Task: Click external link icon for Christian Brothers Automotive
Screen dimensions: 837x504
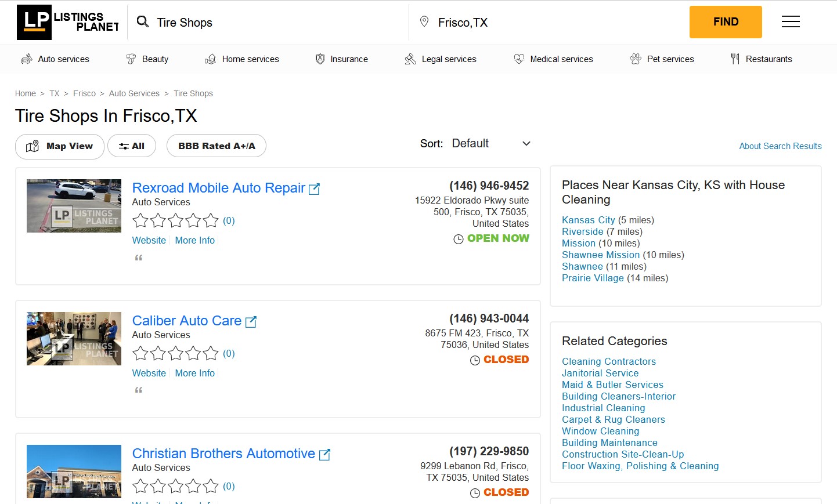Action: [x=324, y=455]
